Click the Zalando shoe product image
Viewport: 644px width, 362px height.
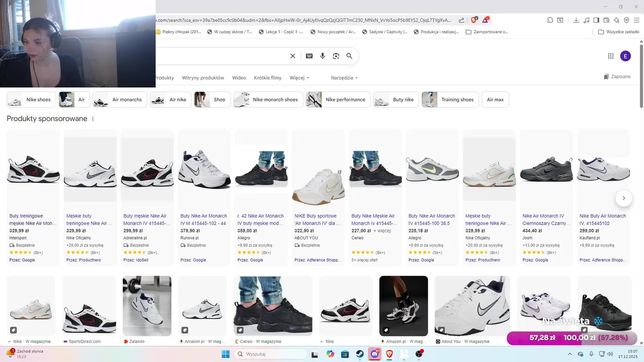pyautogui.click(x=147, y=306)
